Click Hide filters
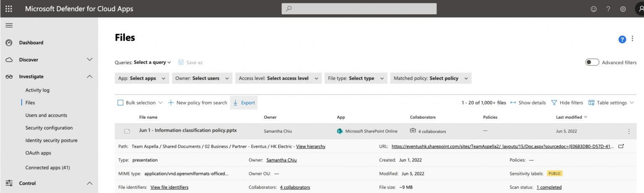The height and width of the screenshot is (193, 644). tap(567, 103)
